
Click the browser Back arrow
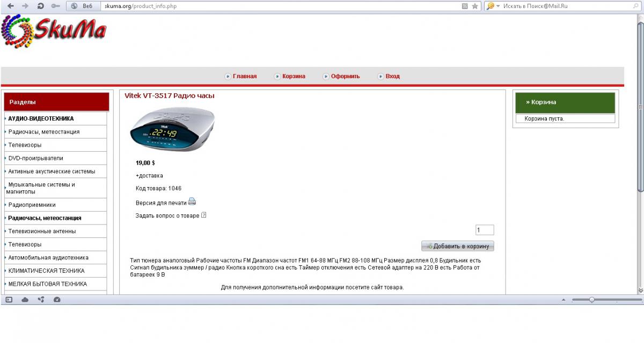pyautogui.click(x=10, y=6)
